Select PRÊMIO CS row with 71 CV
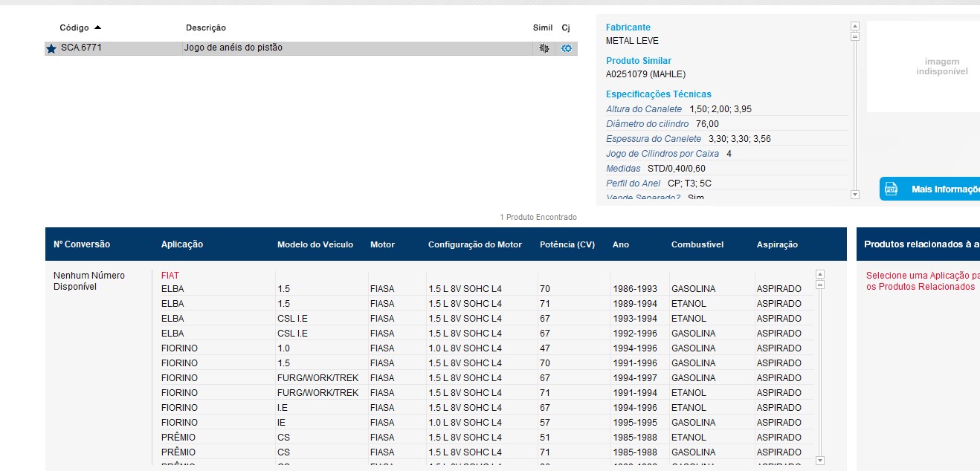Image resolution: width=980 pixels, height=471 pixels. [485, 452]
